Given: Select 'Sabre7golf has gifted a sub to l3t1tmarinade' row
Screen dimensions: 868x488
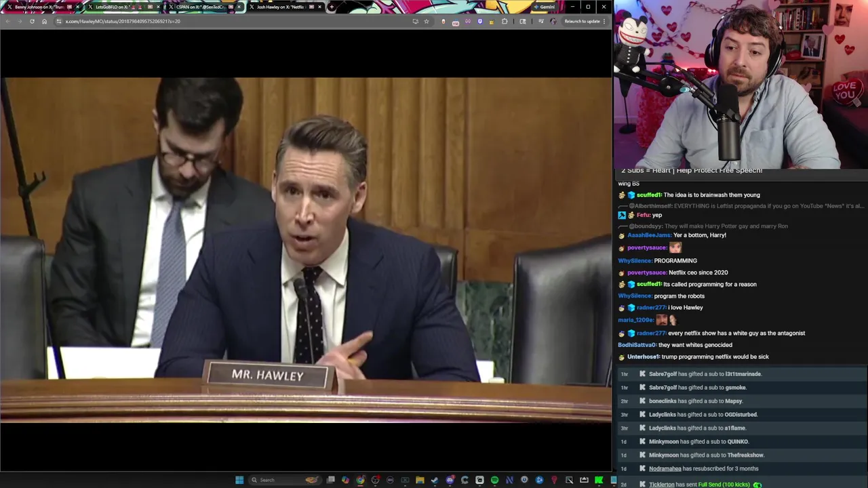Looking at the screenshot, I should [x=741, y=374].
